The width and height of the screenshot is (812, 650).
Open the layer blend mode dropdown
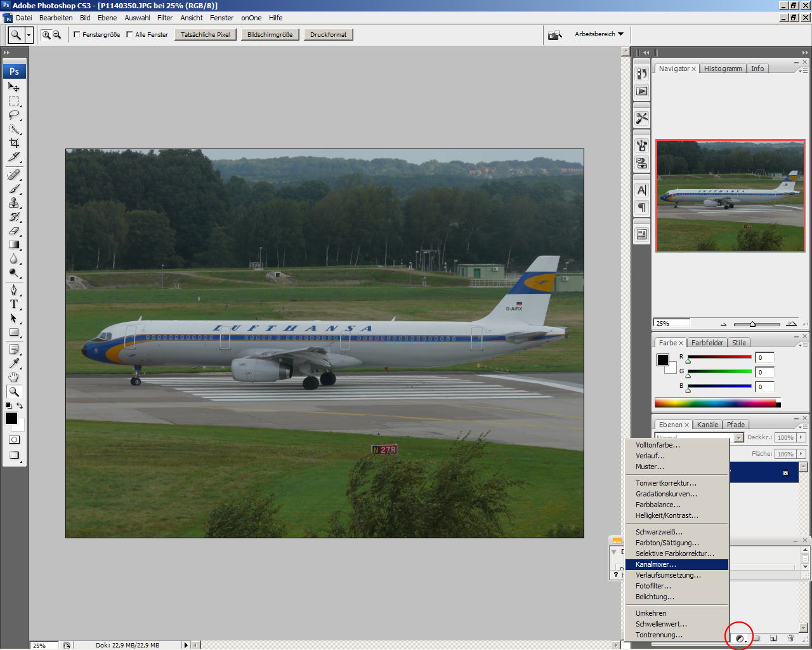coord(738,438)
